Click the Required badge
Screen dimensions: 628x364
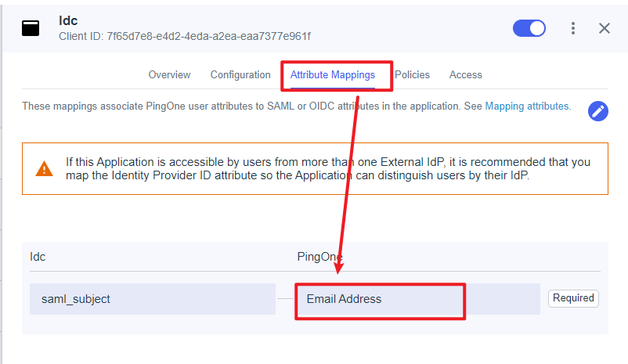(573, 298)
